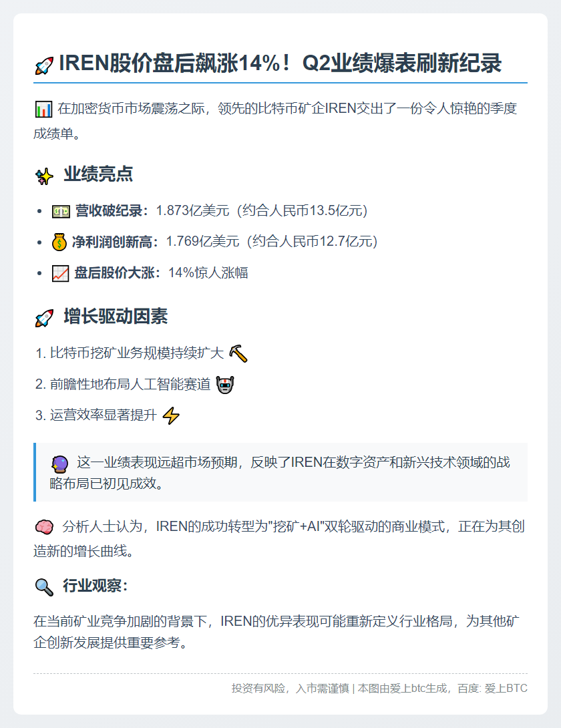Click the sparkles emoji next to 业绩亮点

(x=44, y=176)
